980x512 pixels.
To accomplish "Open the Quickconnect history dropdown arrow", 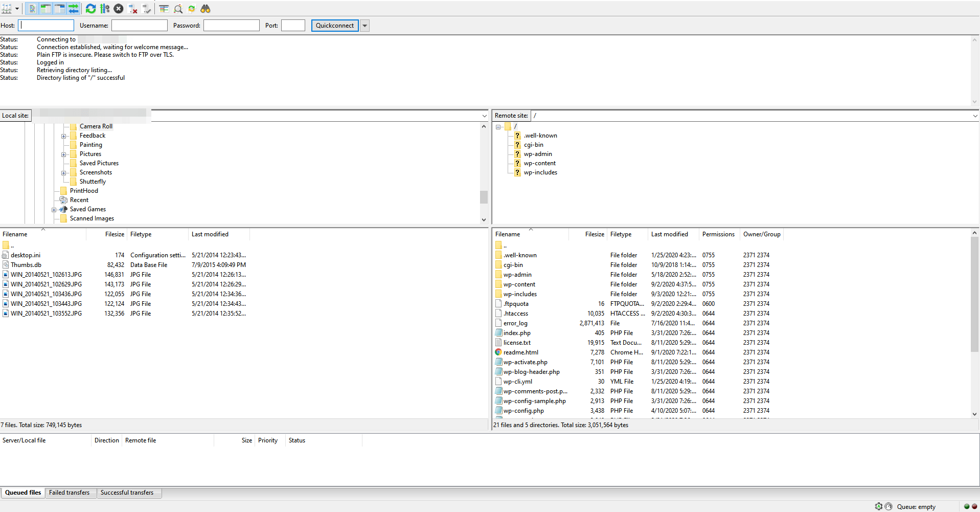I will 364,26.
